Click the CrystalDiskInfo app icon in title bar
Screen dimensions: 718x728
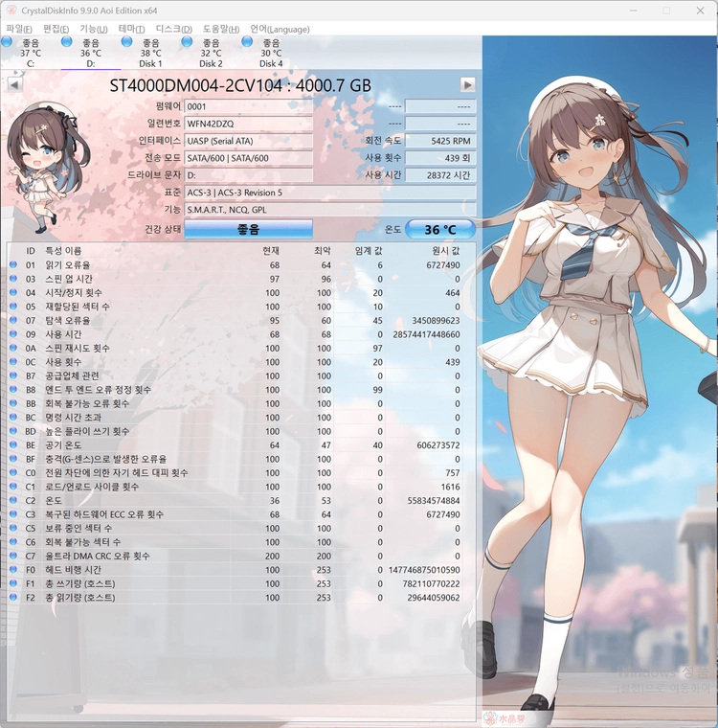pos(11,10)
